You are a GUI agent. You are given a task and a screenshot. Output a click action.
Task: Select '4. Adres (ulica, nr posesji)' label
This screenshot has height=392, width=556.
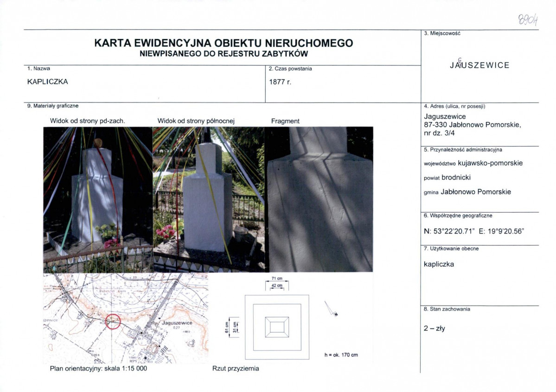(x=454, y=106)
